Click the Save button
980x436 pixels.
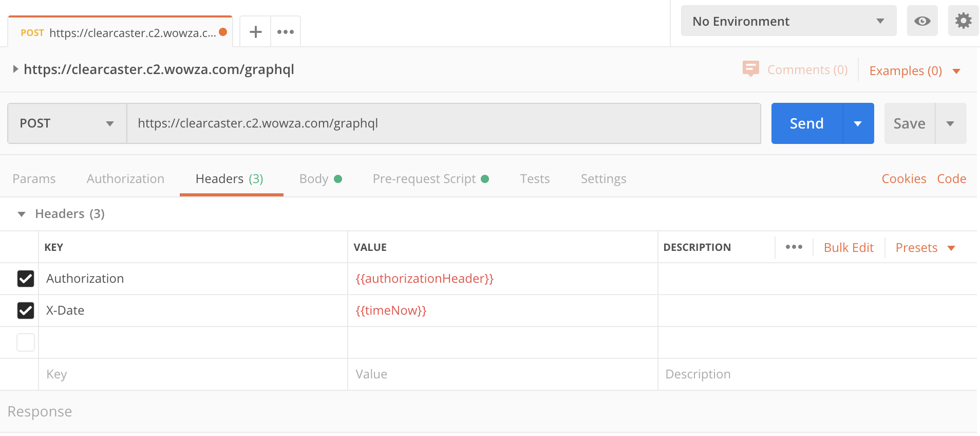coord(910,123)
